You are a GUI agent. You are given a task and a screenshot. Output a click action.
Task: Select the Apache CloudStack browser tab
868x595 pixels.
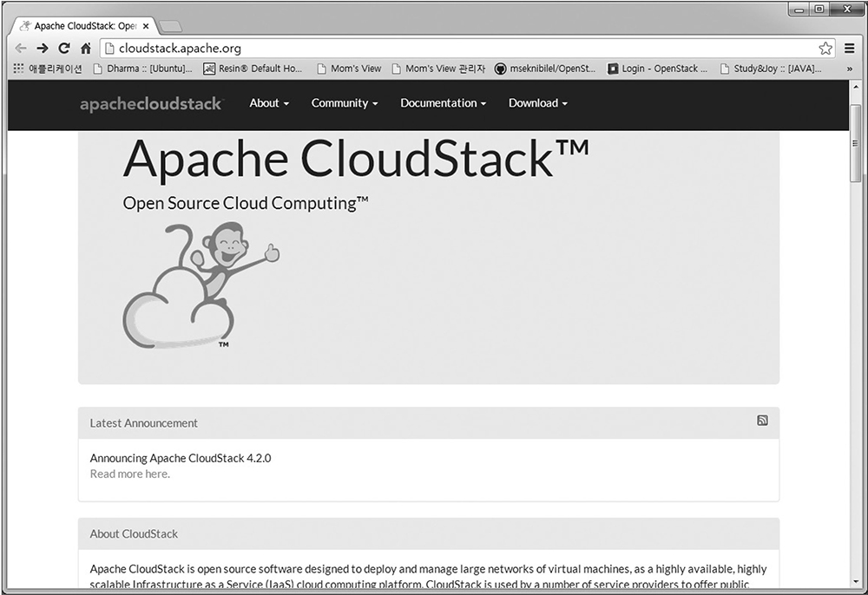pyautogui.click(x=85, y=26)
